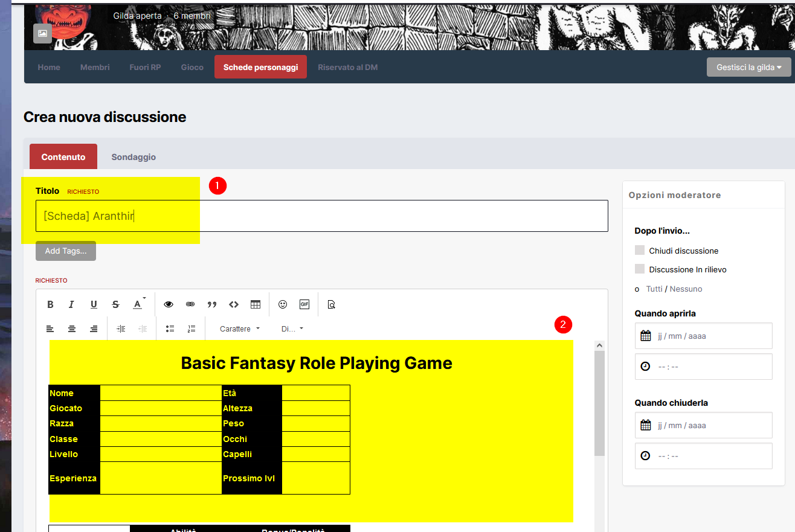795x532 pixels.
Task: Insert a table into editor
Action: (256, 305)
